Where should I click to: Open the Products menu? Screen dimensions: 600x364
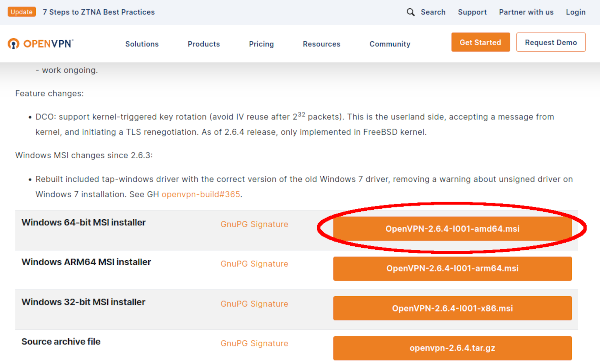pyautogui.click(x=204, y=44)
